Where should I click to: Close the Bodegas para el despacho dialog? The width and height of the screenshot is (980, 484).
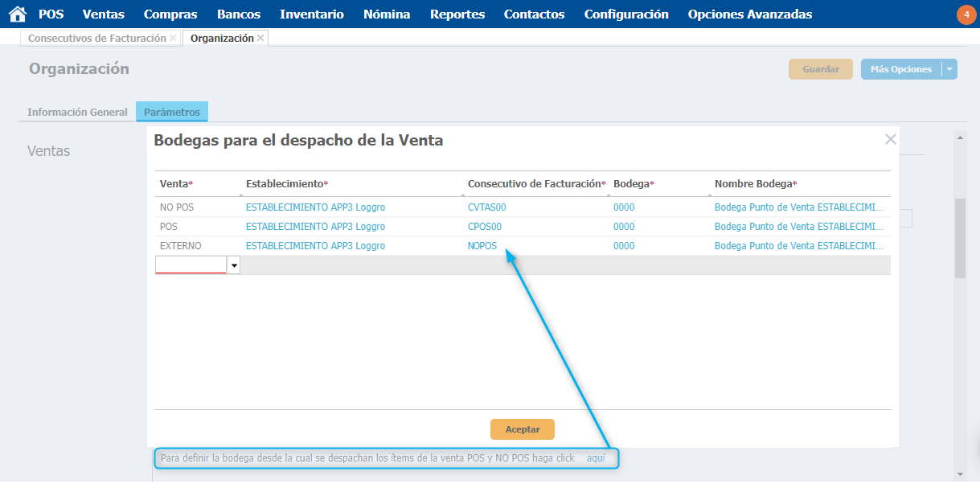click(x=890, y=139)
